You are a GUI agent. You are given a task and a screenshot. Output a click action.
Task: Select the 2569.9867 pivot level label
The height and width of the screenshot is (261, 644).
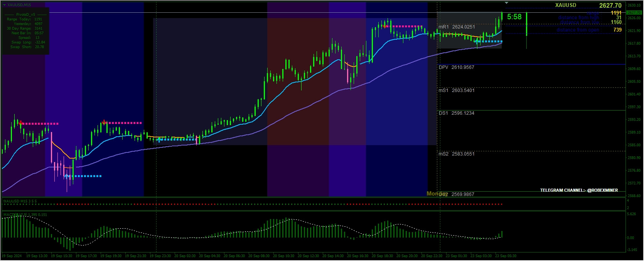pos(463,194)
